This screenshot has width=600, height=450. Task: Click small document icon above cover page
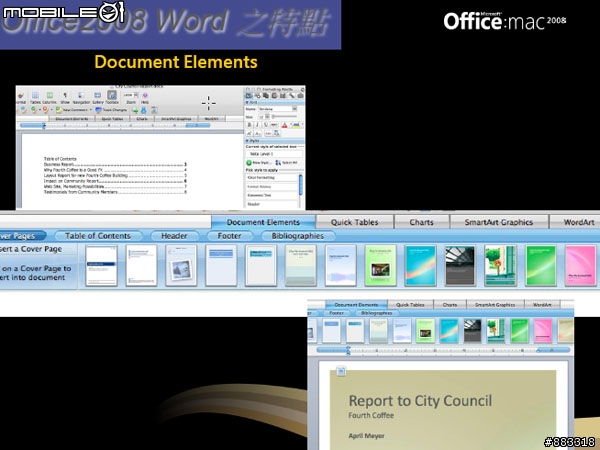point(341,371)
